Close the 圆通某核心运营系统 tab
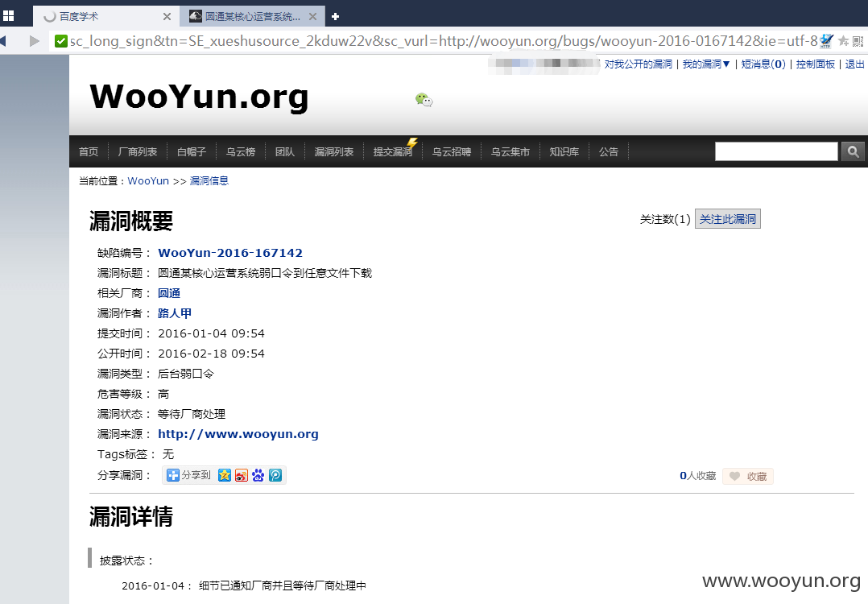Viewport: 868px width, 604px height. click(312, 17)
